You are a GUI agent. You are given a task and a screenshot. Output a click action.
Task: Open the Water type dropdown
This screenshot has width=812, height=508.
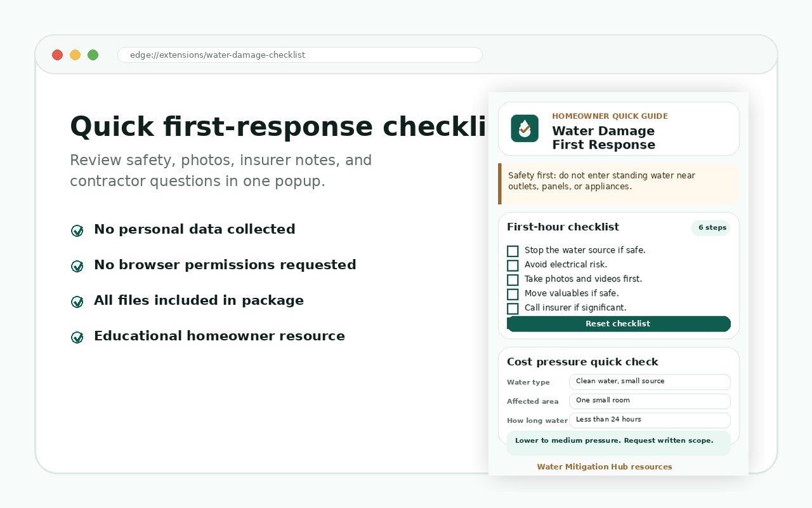point(650,382)
